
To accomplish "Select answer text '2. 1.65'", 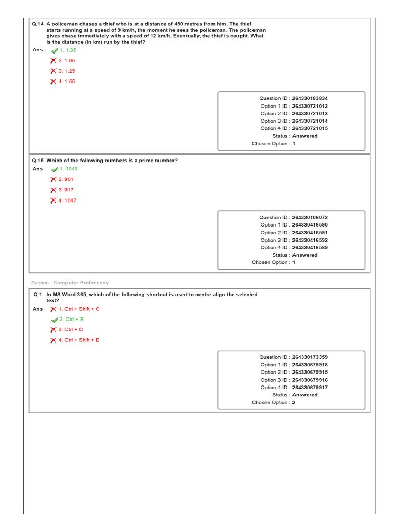I will click(x=66, y=61).
